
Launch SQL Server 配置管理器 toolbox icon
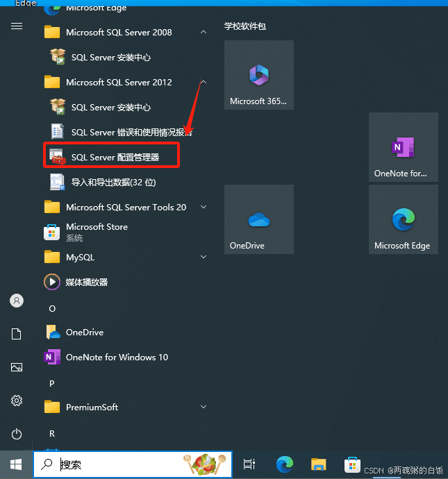coord(58,157)
